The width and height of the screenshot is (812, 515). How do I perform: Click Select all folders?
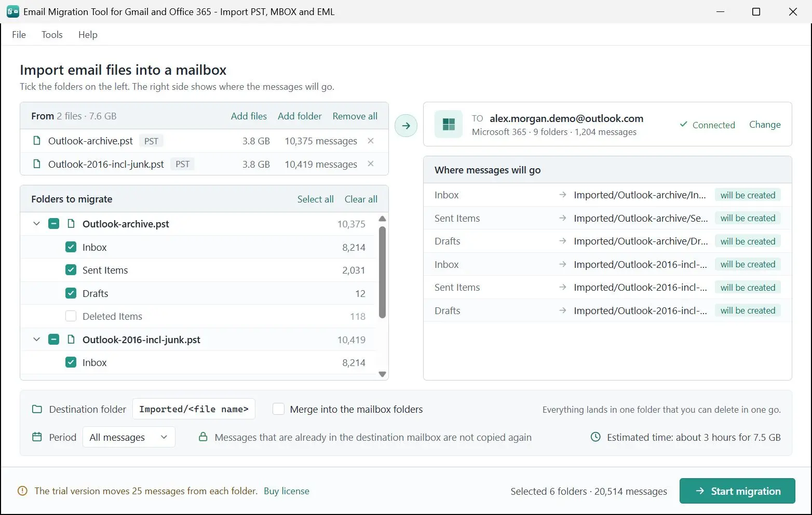tap(315, 199)
